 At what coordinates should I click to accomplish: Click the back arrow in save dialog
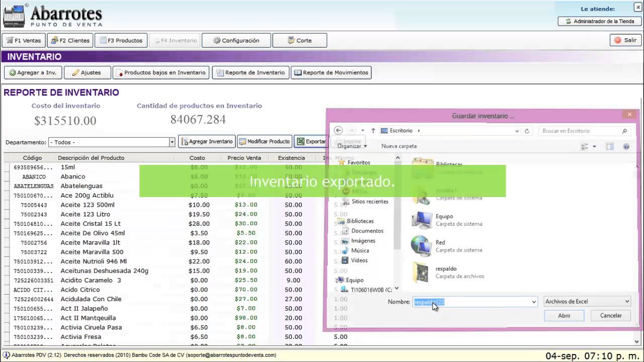pos(338,131)
